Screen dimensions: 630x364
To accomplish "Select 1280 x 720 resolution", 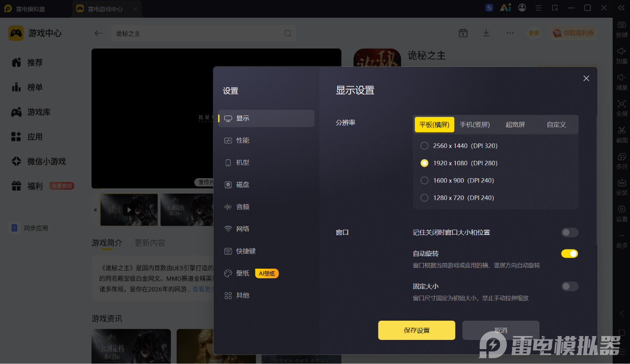I will click(x=424, y=198).
